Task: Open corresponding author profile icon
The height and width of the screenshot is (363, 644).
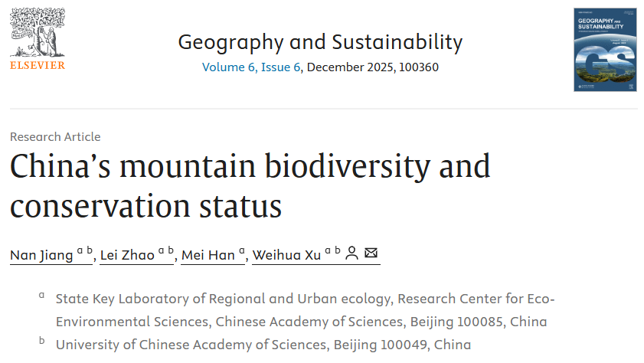Action: point(351,253)
